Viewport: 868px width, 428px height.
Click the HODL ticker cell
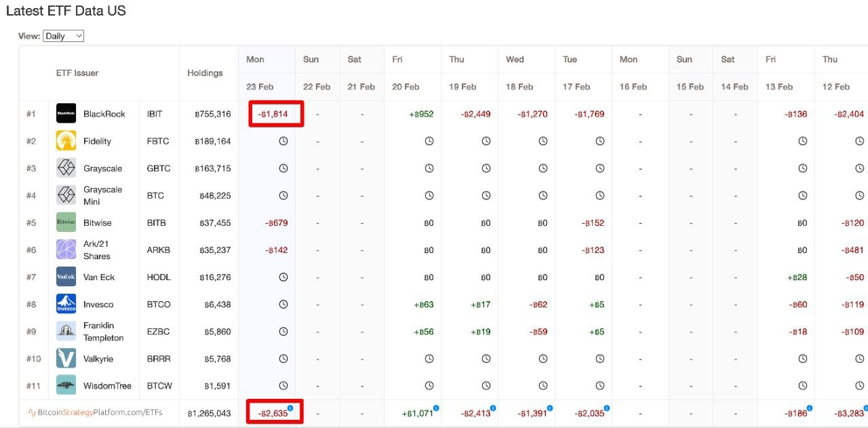[x=159, y=277]
